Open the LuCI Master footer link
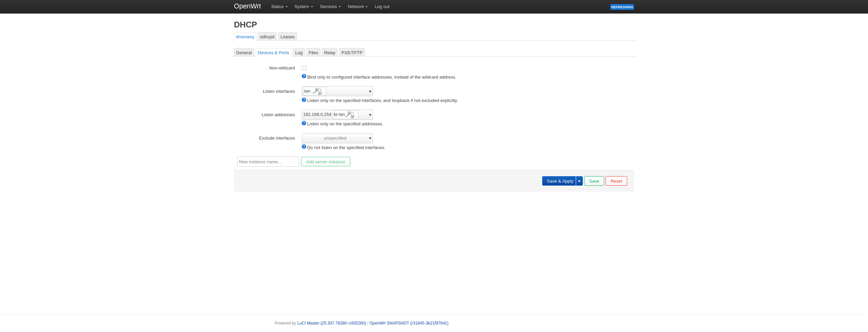 point(332,323)
